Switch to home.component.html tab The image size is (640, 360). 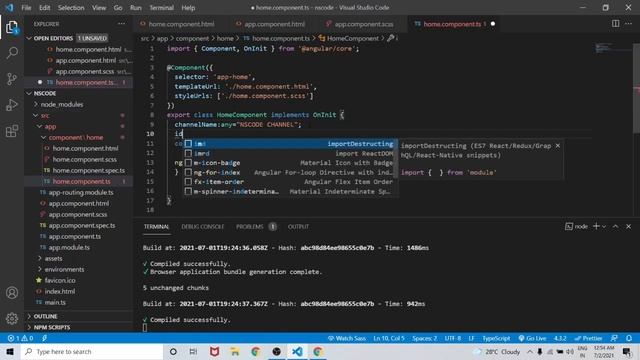pyautogui.click(x=181, y=24)
